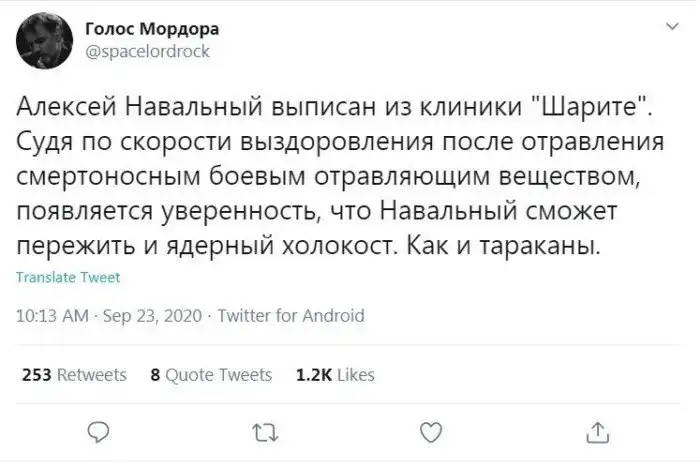
Task: Click the retweet arrows icon
Action: [x=265, y=431]
